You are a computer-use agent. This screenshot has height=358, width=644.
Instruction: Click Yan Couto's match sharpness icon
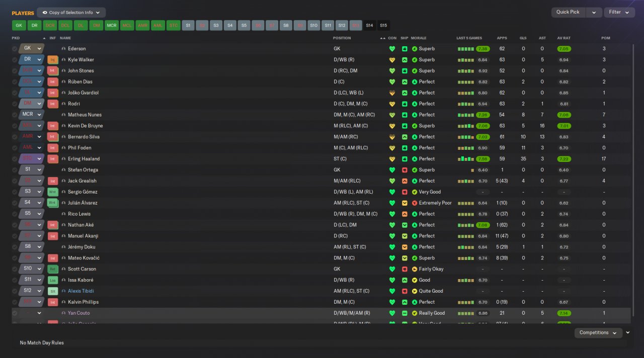[x=405, y=313]
